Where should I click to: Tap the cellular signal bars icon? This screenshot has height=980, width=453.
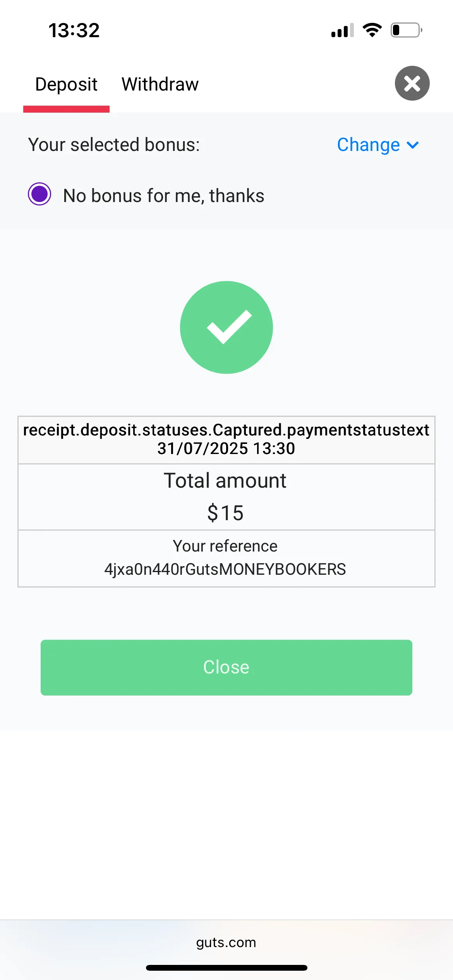point(342,30)
